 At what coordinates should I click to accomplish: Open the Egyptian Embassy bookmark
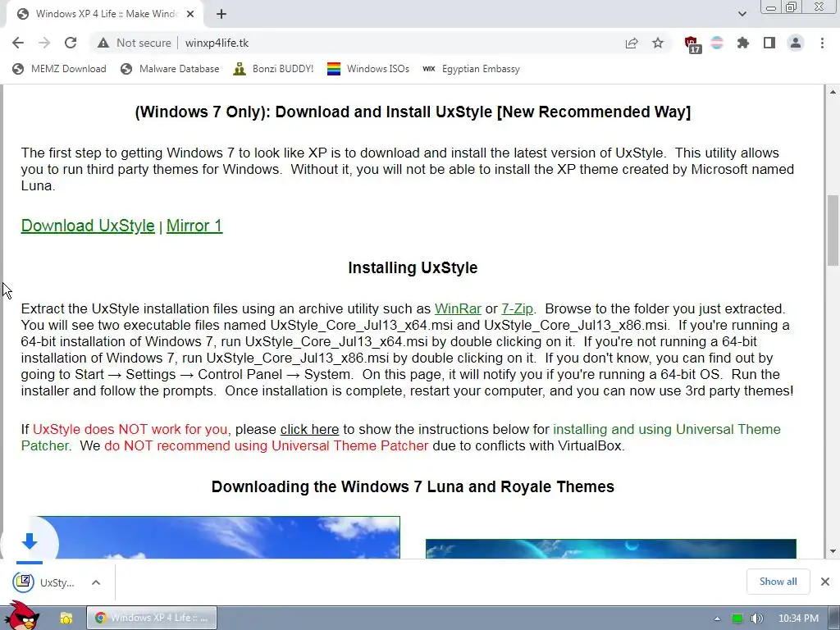471,69
